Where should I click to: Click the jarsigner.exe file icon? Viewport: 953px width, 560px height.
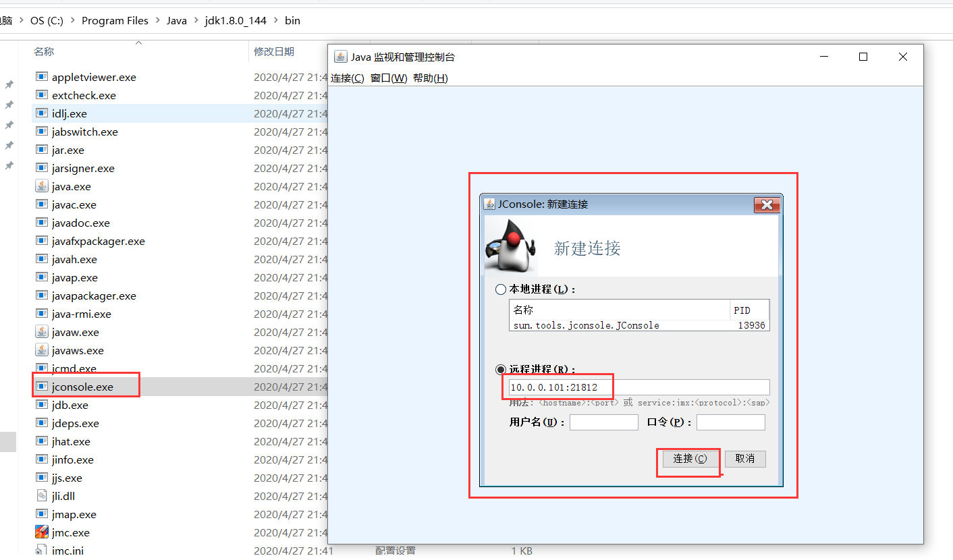coord(42,168)
